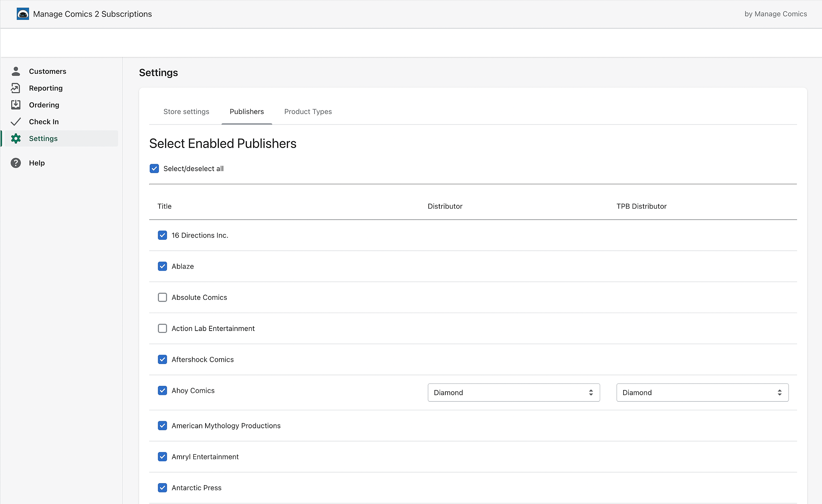The height and width of the screenshot is (504, 822).
Task: Click the Ordering download icon in sidebar
Action: [16, 105]
